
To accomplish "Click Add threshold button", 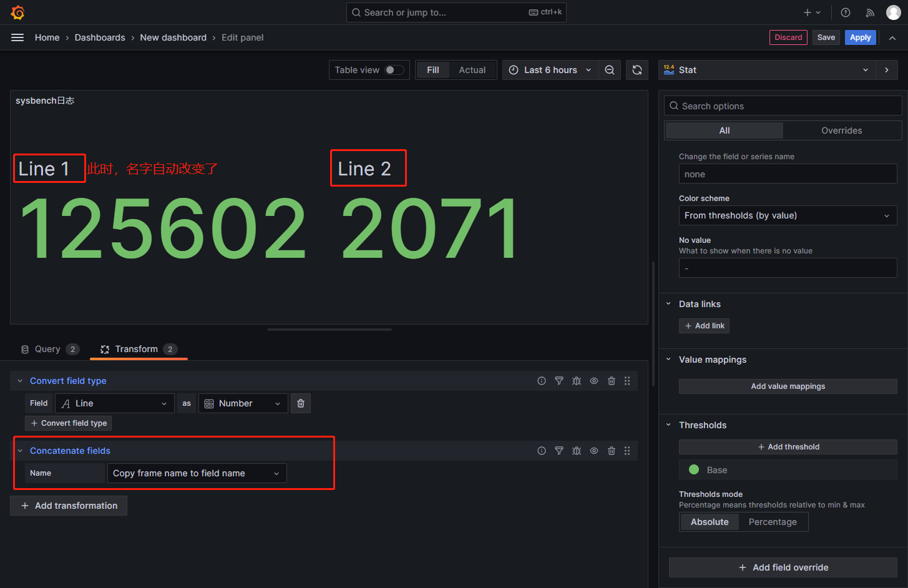I will 788,447.
